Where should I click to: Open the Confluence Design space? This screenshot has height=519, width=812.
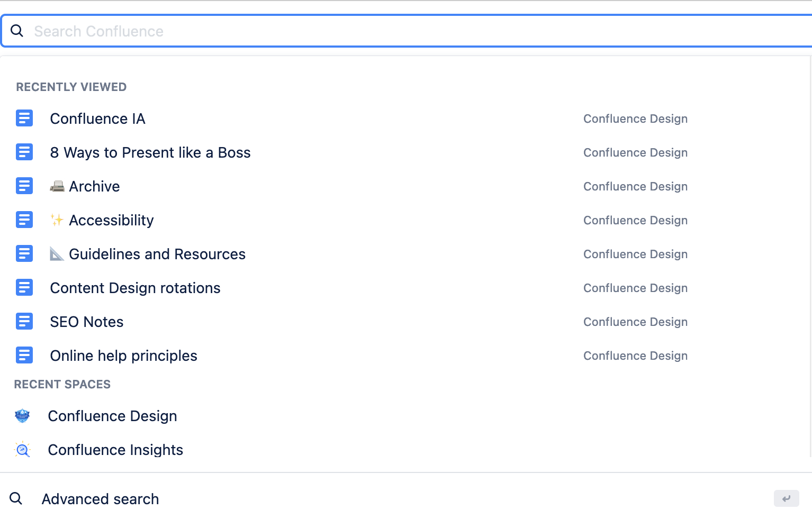pyautogui.click(x=112, y=416)
